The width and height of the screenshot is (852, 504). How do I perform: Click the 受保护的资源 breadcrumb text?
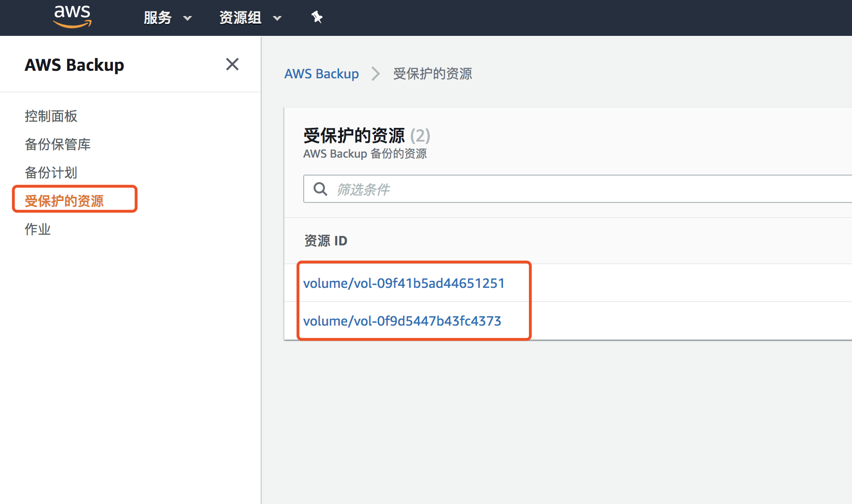[x=433, y=74]
